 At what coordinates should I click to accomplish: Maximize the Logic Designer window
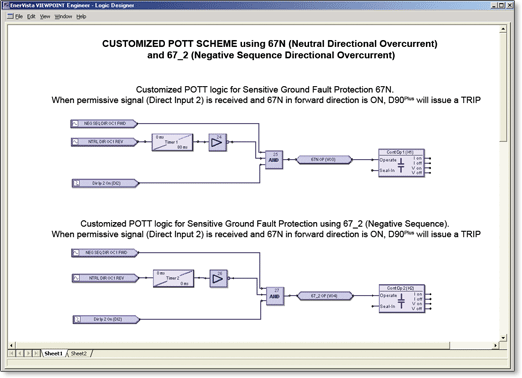click(x=502, y=5)
